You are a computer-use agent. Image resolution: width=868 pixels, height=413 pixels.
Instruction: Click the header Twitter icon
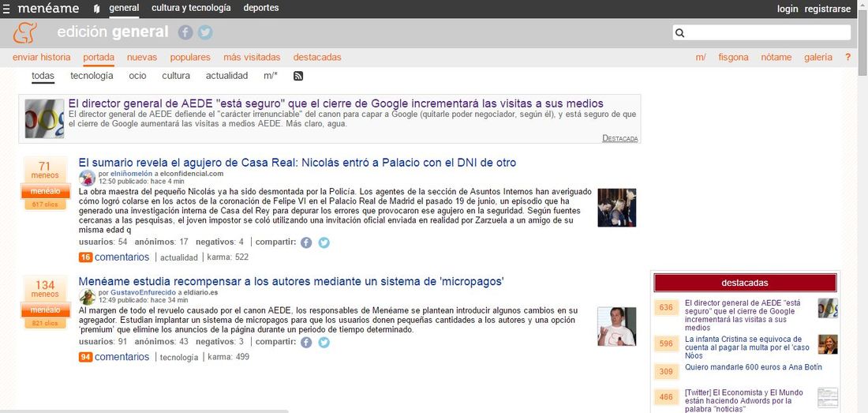205,32
